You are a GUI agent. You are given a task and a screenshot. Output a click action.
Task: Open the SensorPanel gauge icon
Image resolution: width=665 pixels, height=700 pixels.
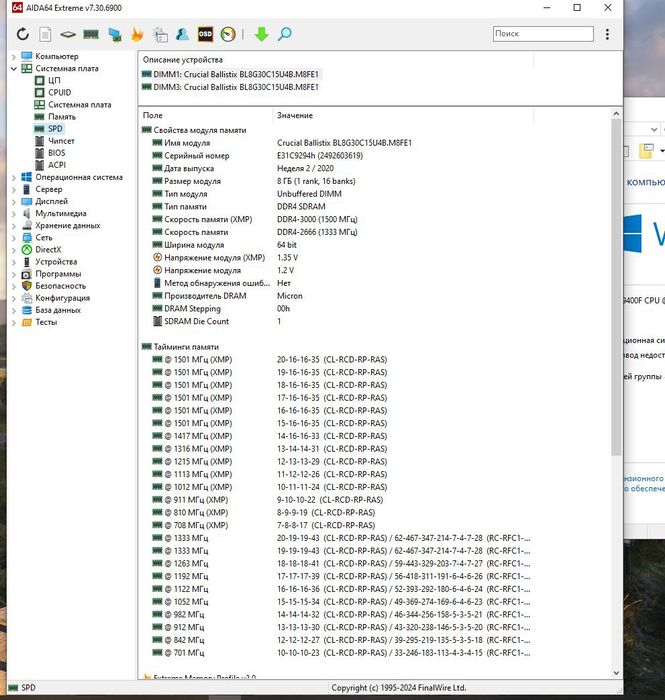pos(228,34)
